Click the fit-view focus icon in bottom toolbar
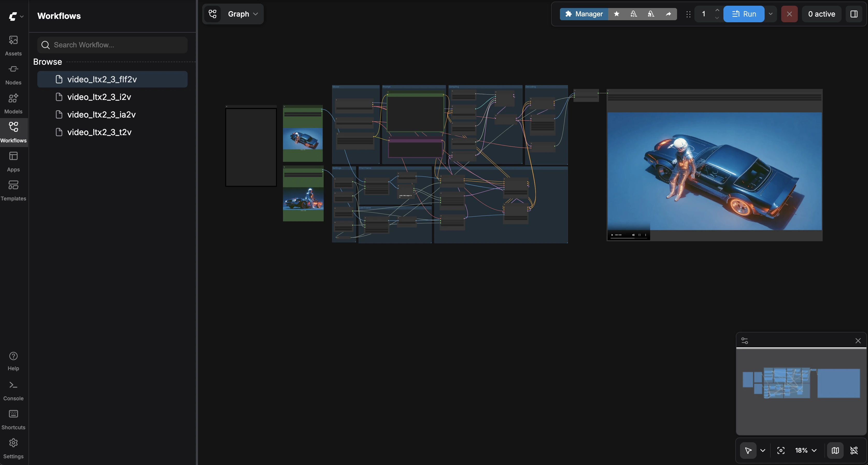868x465 pixels. tap(781, 450)
